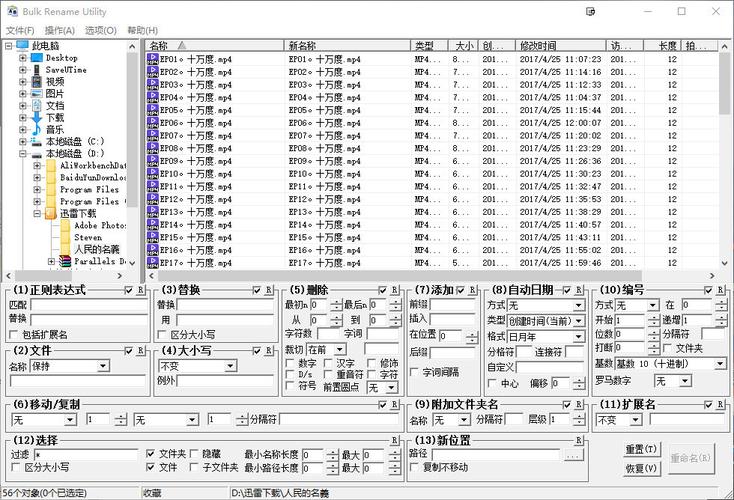This screenshot has height=500, width=734.
Task: Click the Desktop icon in folder tree
Action: [x=37, y=58]
